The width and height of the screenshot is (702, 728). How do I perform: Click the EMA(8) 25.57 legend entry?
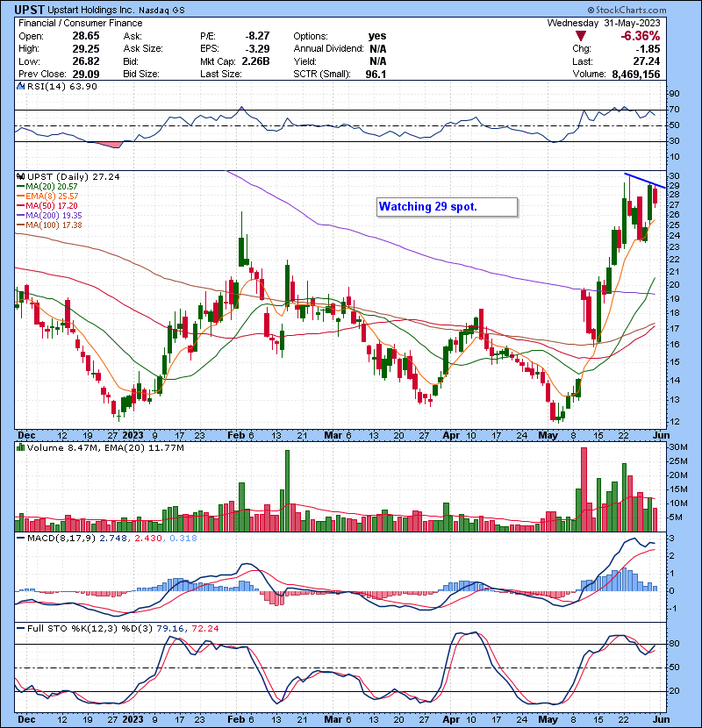point(47,196)
